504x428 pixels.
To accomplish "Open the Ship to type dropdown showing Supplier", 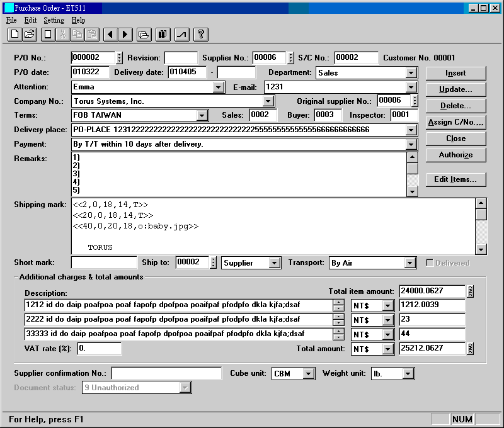I will [x=274, y=263].
